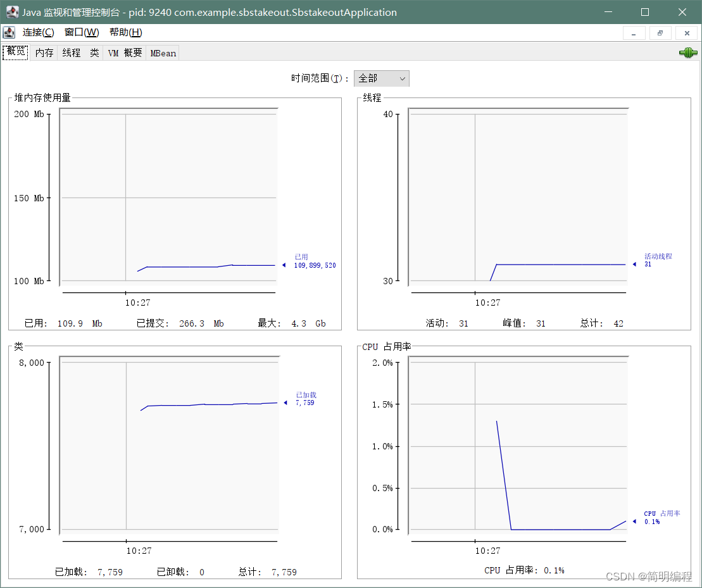This screenshot has height=588, width=702.
Task: Click the JConsole icon beside the 连接 menu
Action: click(x=9, y=32)
